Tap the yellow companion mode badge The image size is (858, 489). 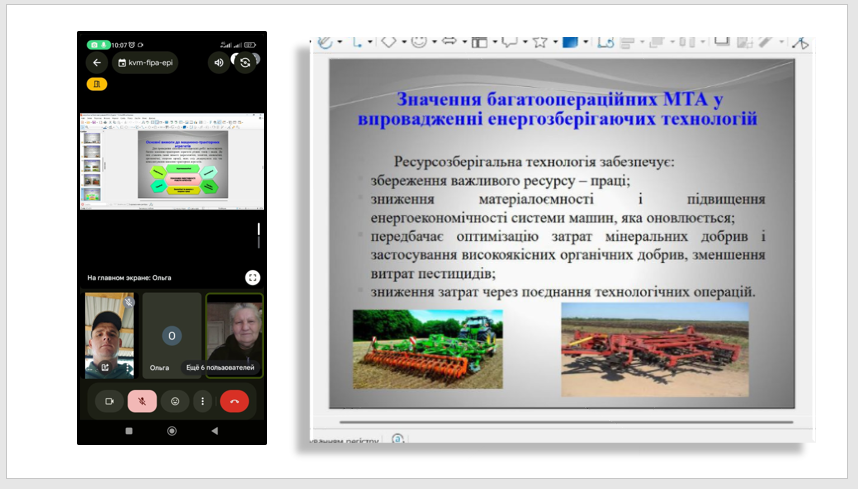[97, 84]
